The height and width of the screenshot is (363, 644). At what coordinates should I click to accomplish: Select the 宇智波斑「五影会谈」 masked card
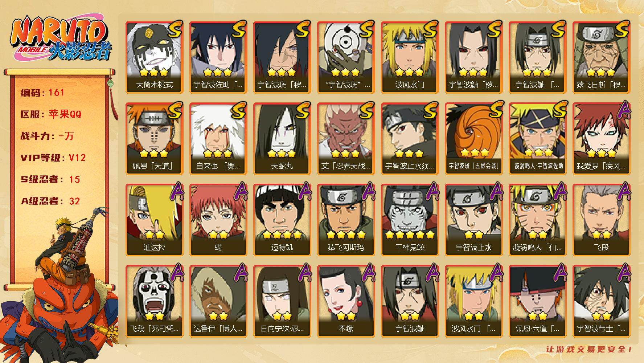click(473, 139)
